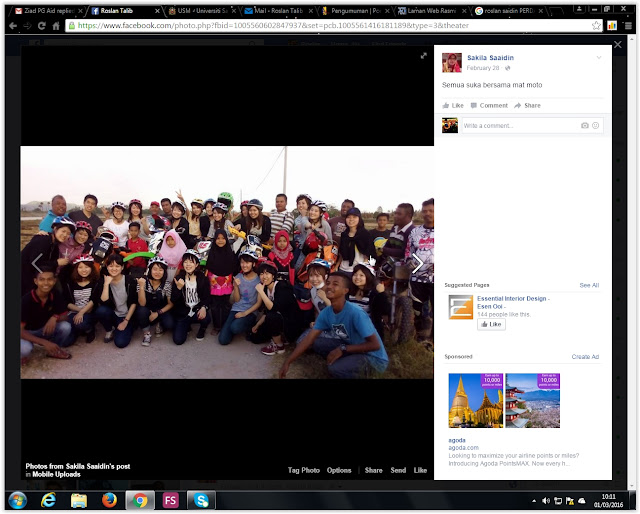Click the browser forward arrow
The height and width of the screenshot is (514, 640).
tap(27, 26)
